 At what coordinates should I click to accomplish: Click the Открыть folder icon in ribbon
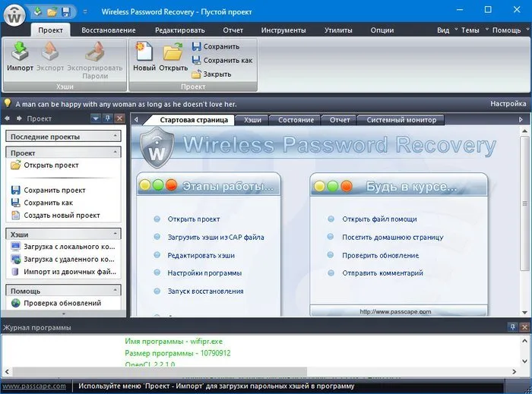point(173,56)
